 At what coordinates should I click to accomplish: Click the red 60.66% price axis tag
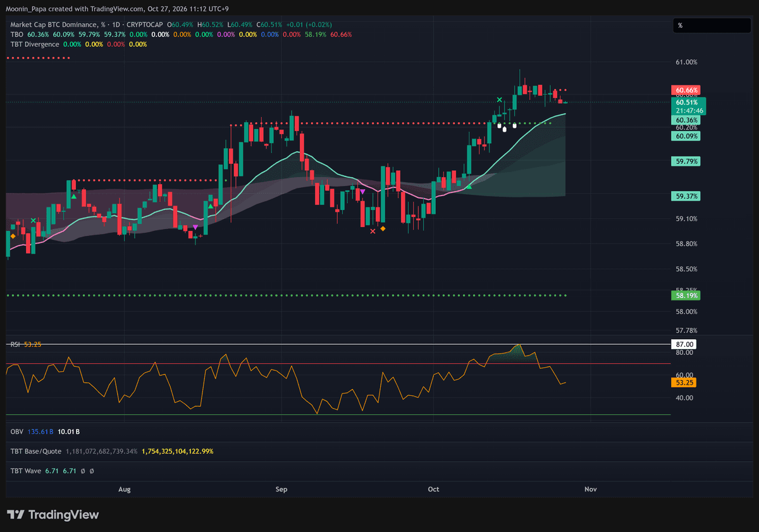(687, 90)
